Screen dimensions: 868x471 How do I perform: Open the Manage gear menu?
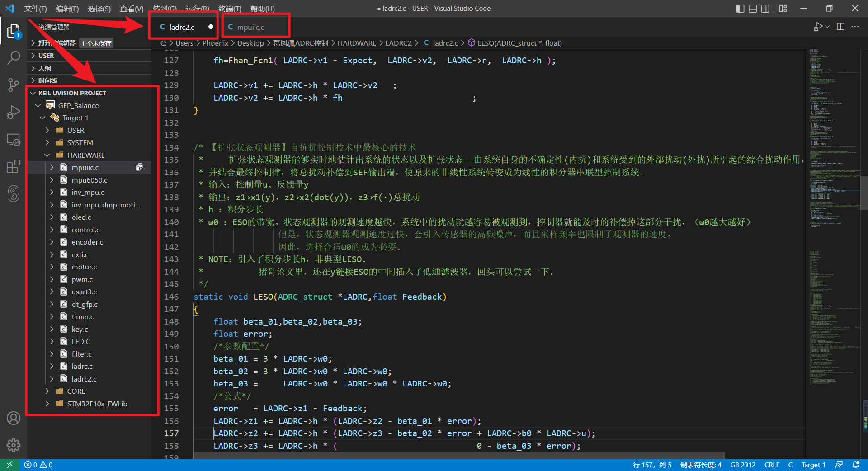(x=14, y=445)
